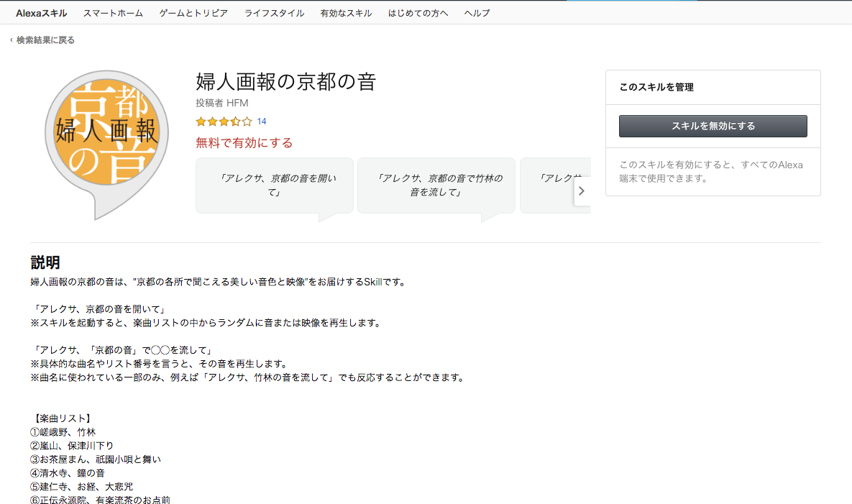Select the 京都の音で竹林の音を流して phrase card

436,185
